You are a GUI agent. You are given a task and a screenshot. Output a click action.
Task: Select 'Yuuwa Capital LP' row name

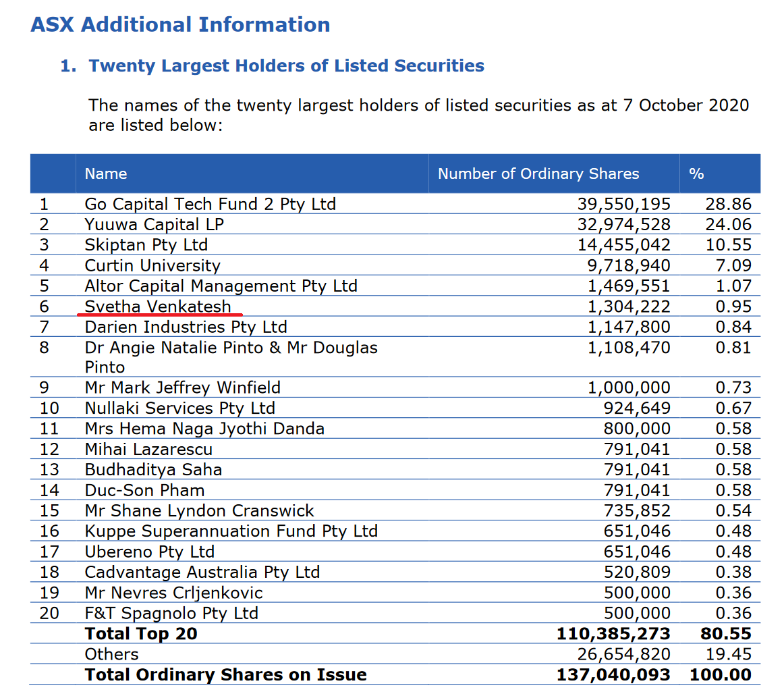(x=155, y=225)
